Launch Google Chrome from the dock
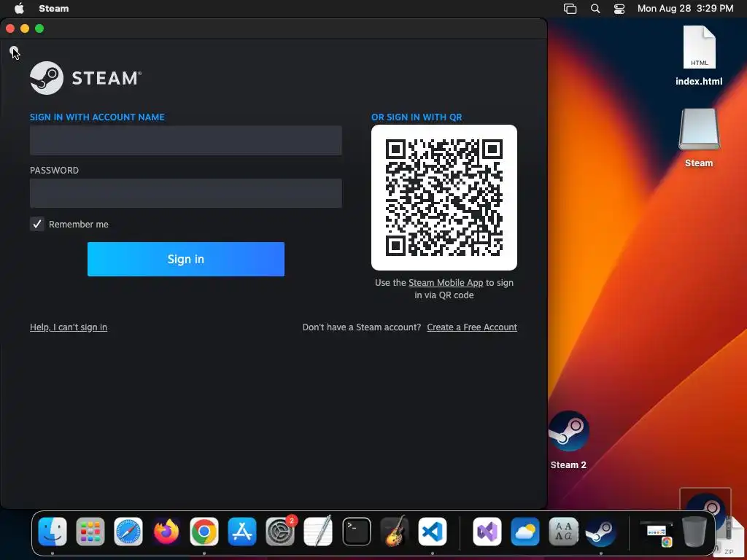The height and width of the screenshot is (560, 747). click(204, 531)
